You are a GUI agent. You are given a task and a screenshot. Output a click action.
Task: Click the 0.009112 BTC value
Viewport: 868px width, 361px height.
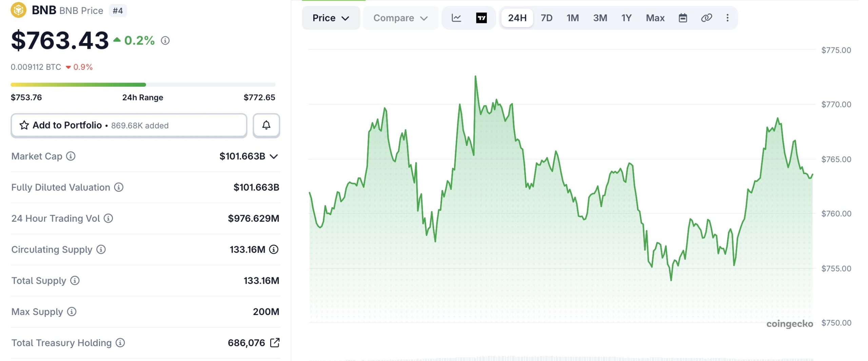36,67
